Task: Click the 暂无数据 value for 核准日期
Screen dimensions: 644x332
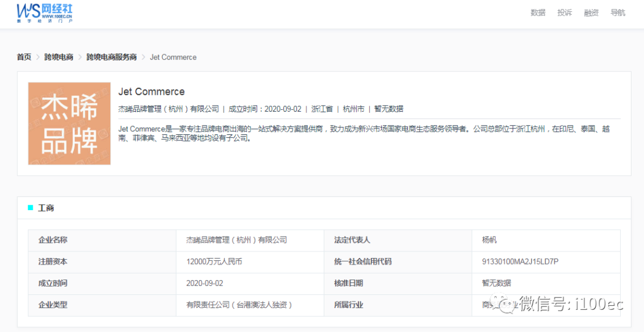Action: click(x=497, y=284)
